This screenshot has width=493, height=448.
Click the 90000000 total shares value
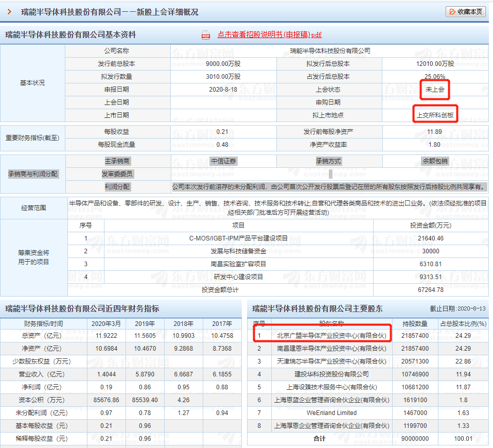pos(415,439)
